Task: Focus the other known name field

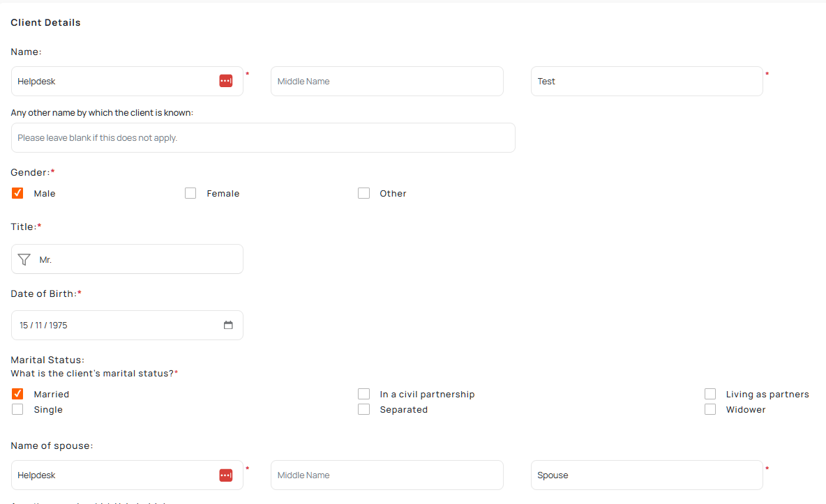Action: click(263, 138)
